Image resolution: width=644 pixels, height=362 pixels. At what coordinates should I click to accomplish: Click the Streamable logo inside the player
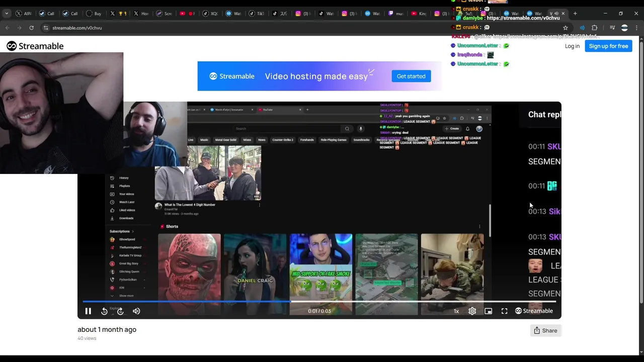534,311
